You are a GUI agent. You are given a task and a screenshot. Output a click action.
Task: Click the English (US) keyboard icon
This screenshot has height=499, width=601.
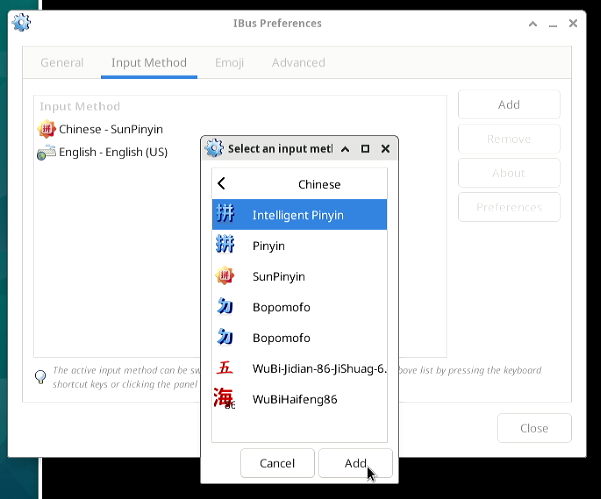(x=46, y=152)
